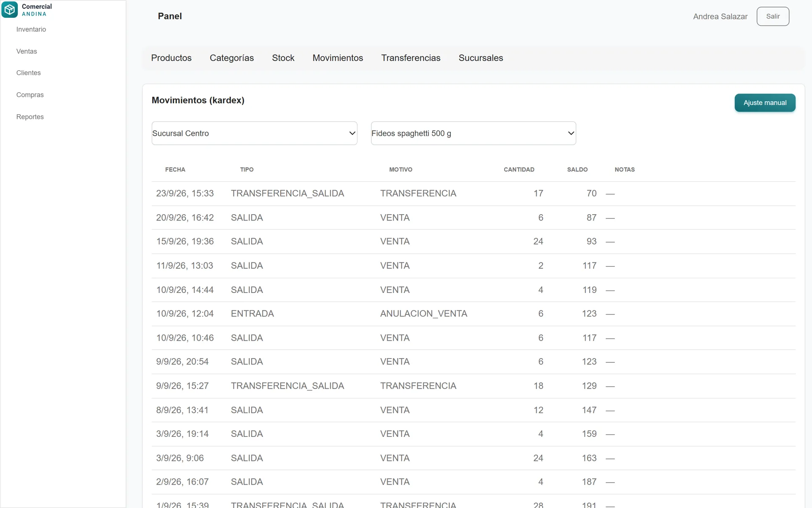
Task: Click the saldo value 159
Action: point(589,434)
